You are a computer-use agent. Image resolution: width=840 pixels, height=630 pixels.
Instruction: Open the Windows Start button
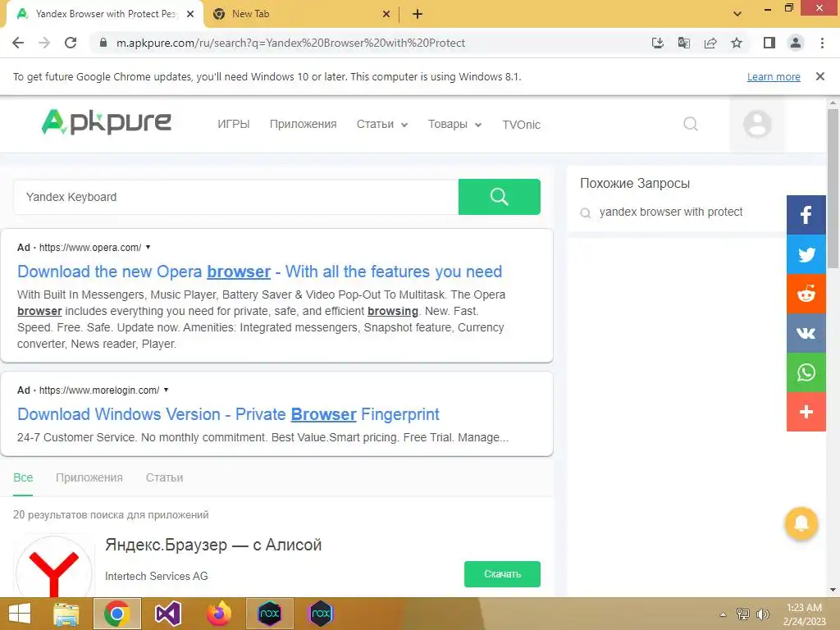20,614
